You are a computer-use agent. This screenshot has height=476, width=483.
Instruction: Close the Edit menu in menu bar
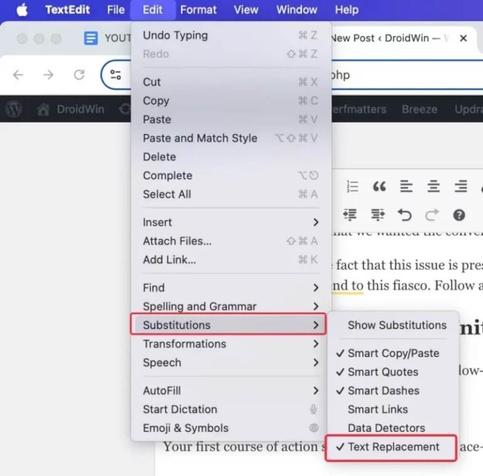pyautogui.click(x=153, y=10)
